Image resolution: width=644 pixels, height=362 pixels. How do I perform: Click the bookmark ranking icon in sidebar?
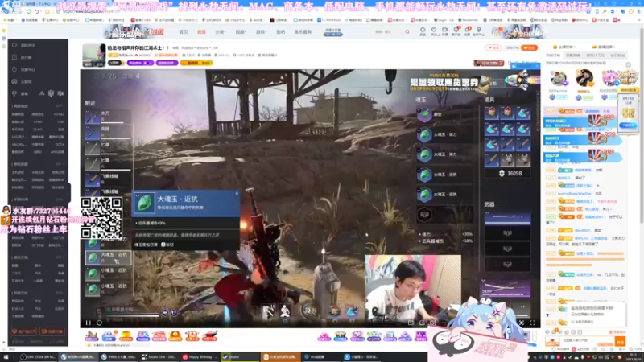coord(14,57)
